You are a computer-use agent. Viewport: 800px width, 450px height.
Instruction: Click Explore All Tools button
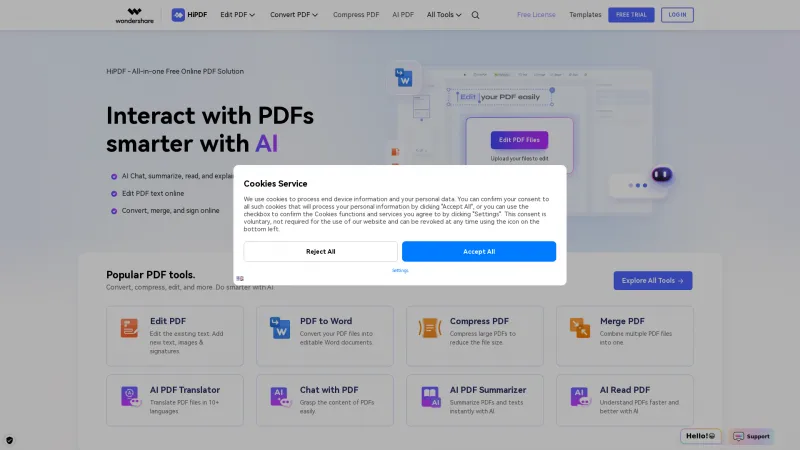coord(653,281)
